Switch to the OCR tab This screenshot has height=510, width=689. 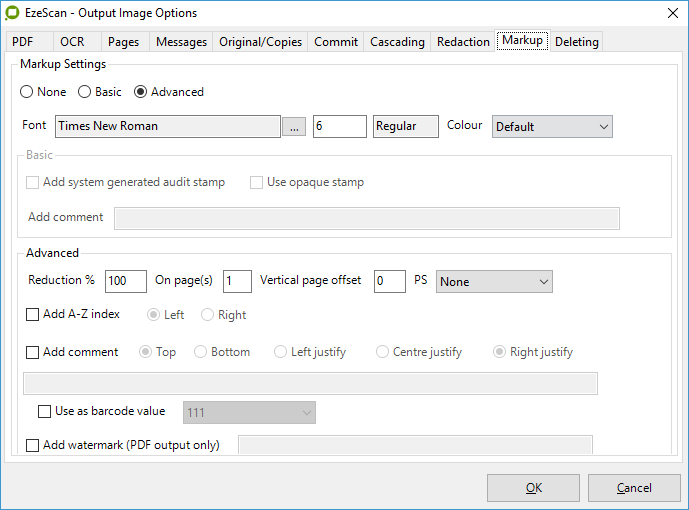click(72, 42)
